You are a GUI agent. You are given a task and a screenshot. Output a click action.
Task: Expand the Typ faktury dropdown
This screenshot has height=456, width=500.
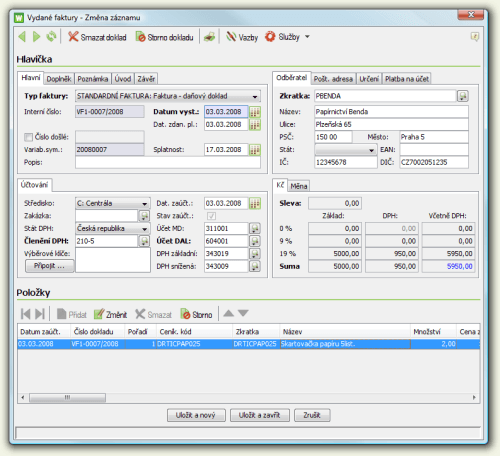(255, 96)
